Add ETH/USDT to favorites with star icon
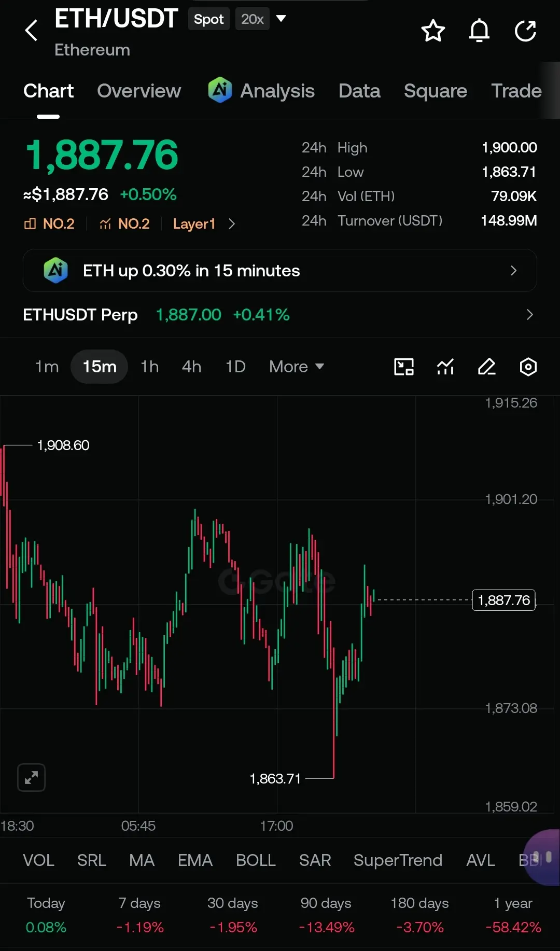The image size is (560, 951). click(433, 31)
